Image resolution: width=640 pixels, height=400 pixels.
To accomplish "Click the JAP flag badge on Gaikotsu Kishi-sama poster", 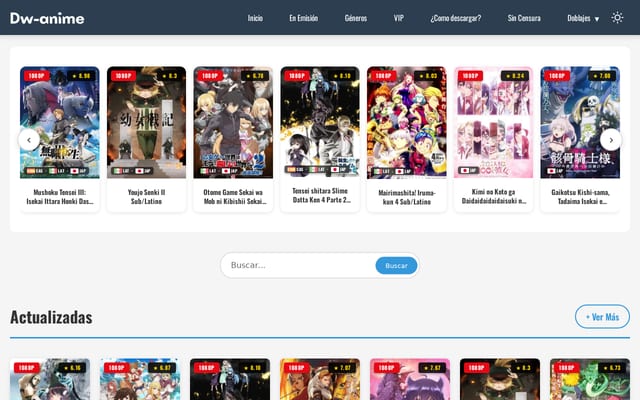I will (x=556, y=171).
